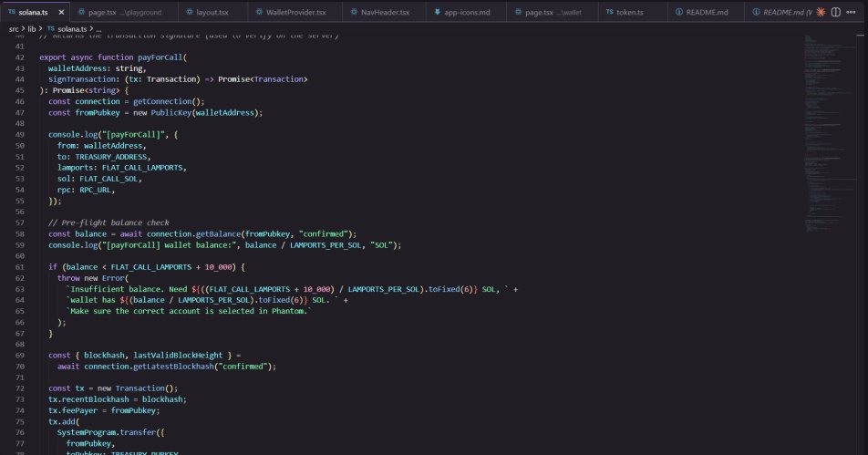Click tx.recentBlockhash on line 73
The height and width of the screenshot is (455, 868).
pos(88,399)
